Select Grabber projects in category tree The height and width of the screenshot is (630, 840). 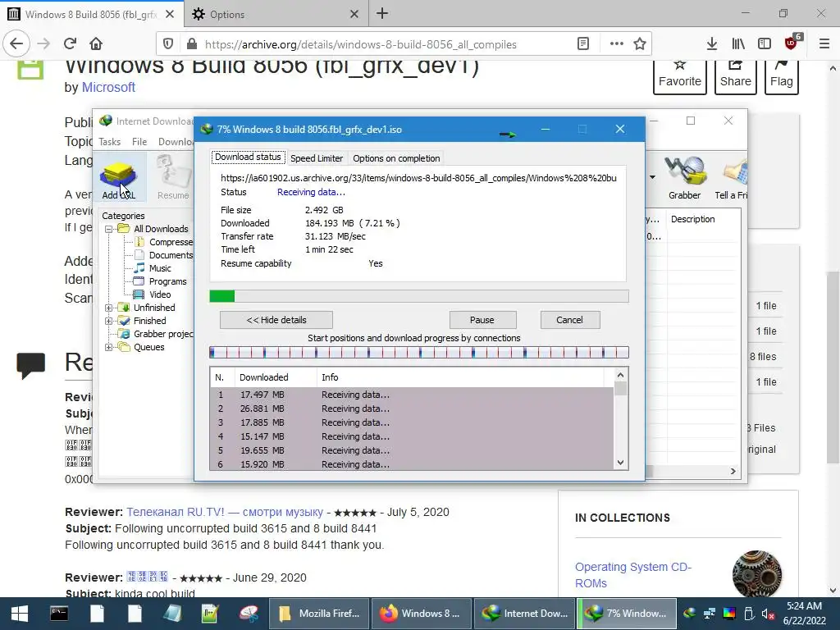(x=163, y=334)
